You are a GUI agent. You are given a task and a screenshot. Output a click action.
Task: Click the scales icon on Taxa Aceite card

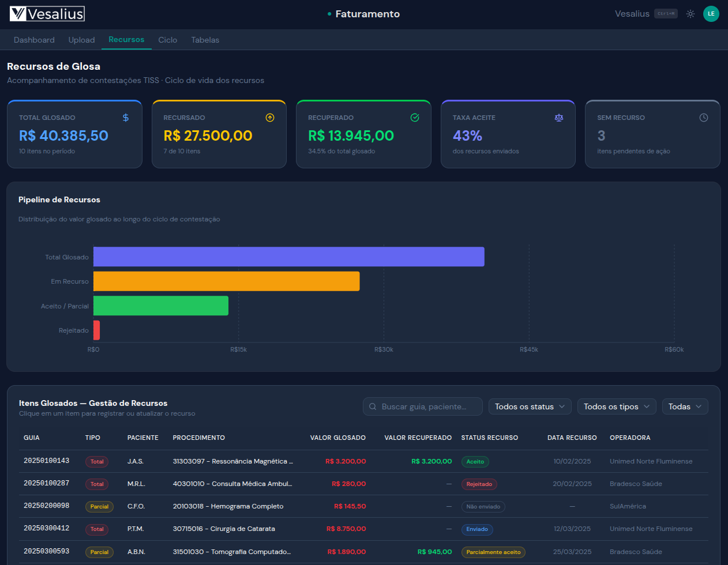(558, 118)
